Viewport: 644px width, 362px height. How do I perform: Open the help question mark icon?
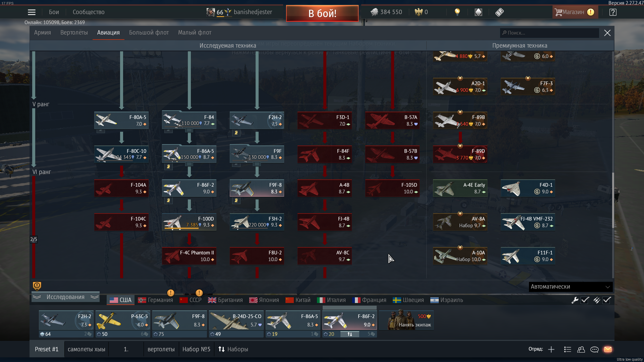point(613,12)
